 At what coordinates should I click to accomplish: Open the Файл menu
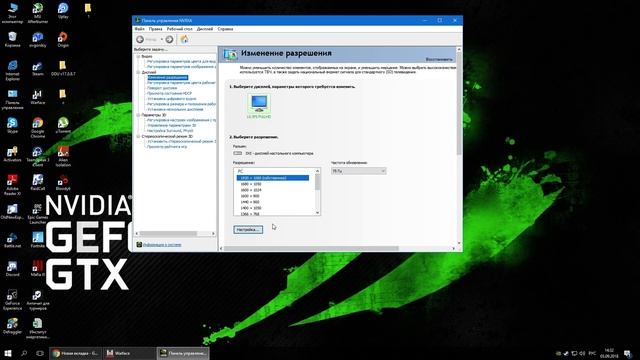(140, 29)
